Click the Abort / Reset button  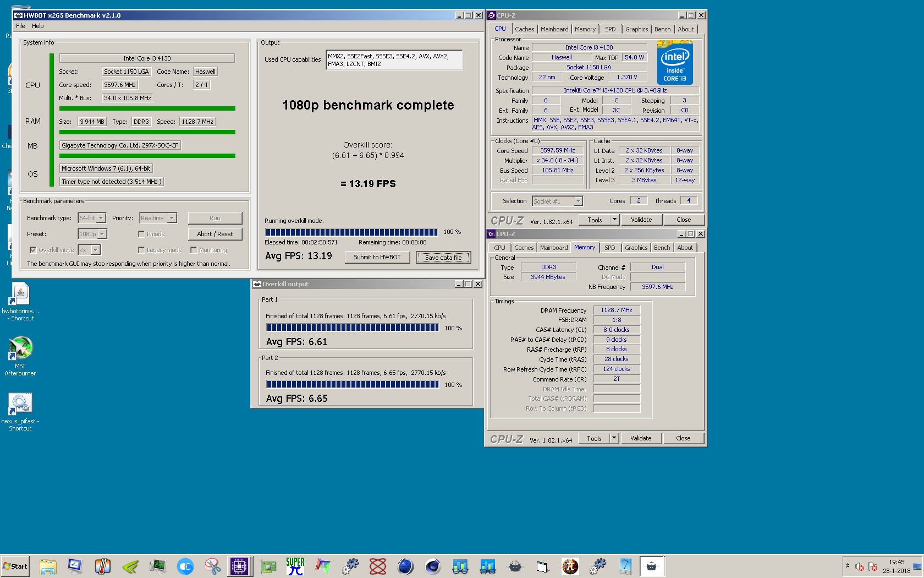[215, 234]
